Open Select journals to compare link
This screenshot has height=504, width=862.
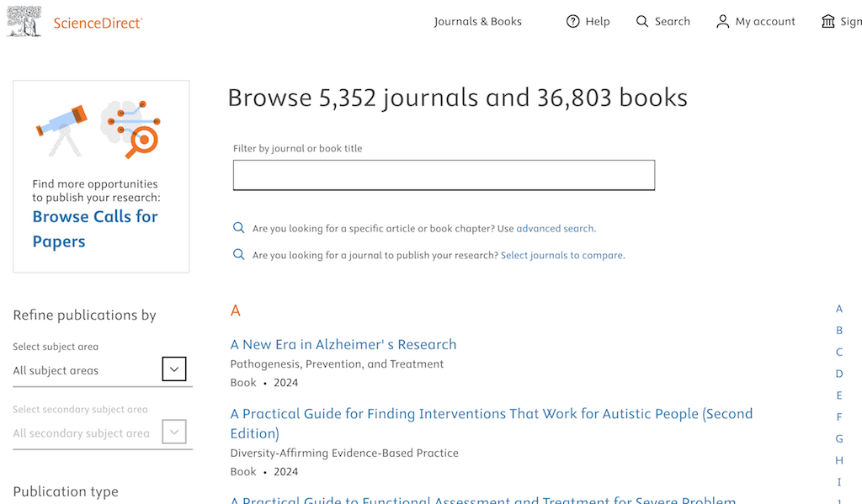[562, 256]
